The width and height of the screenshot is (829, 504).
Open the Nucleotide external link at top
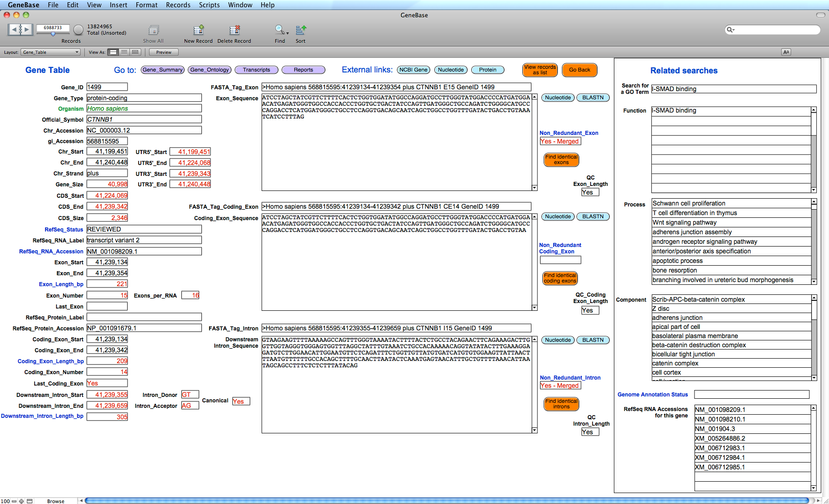click(451, 70)
